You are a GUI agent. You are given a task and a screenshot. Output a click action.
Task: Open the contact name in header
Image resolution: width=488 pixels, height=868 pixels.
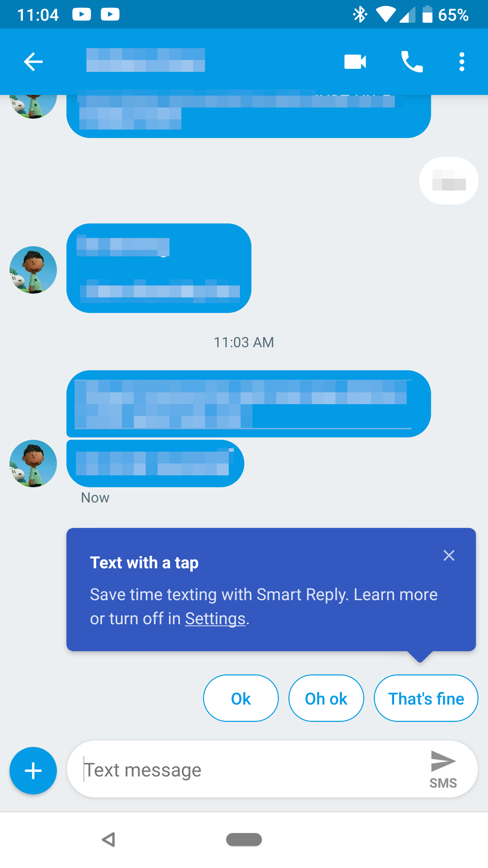[x=146, y=60]
